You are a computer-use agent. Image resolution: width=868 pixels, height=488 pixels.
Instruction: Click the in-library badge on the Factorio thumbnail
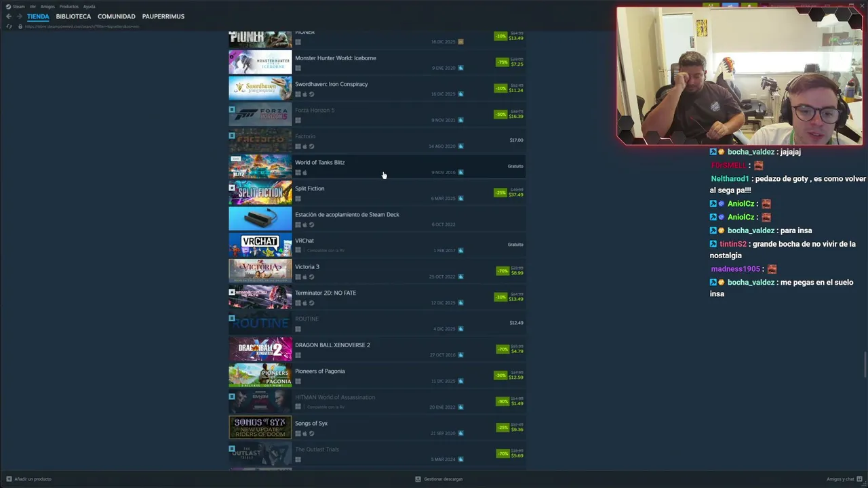[232, 135]
